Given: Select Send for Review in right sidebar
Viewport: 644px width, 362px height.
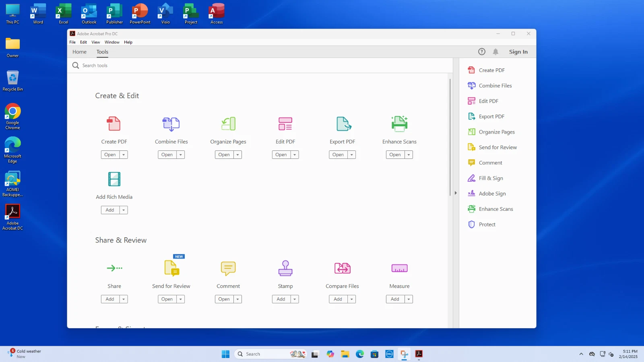Looking at the screenshot, I should (x=492, y=147).
